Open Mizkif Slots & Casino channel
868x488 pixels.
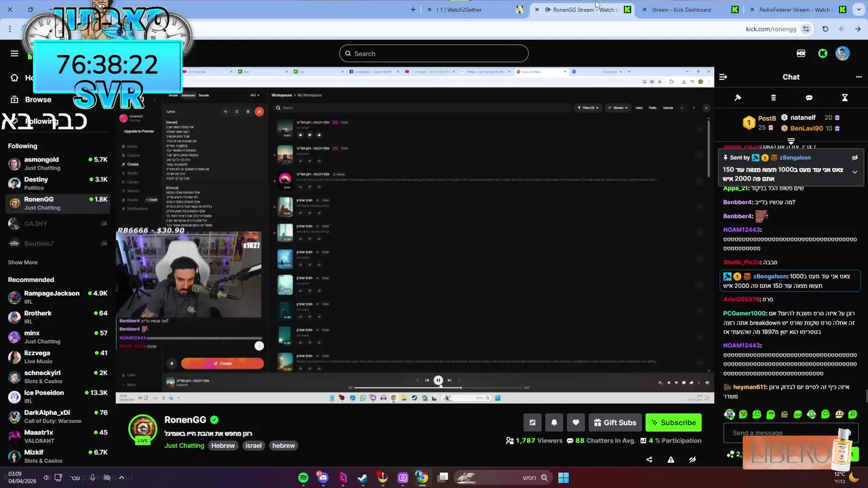tap(58, 455)
